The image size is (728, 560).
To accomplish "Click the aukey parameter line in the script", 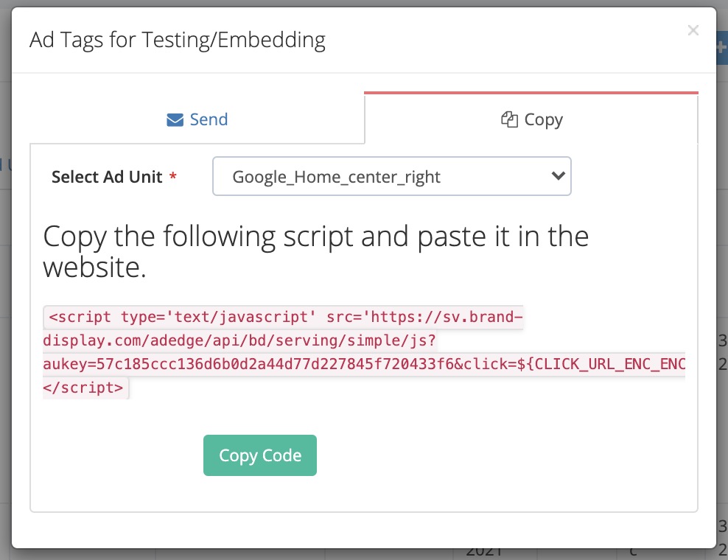I will tap(364, 364).
